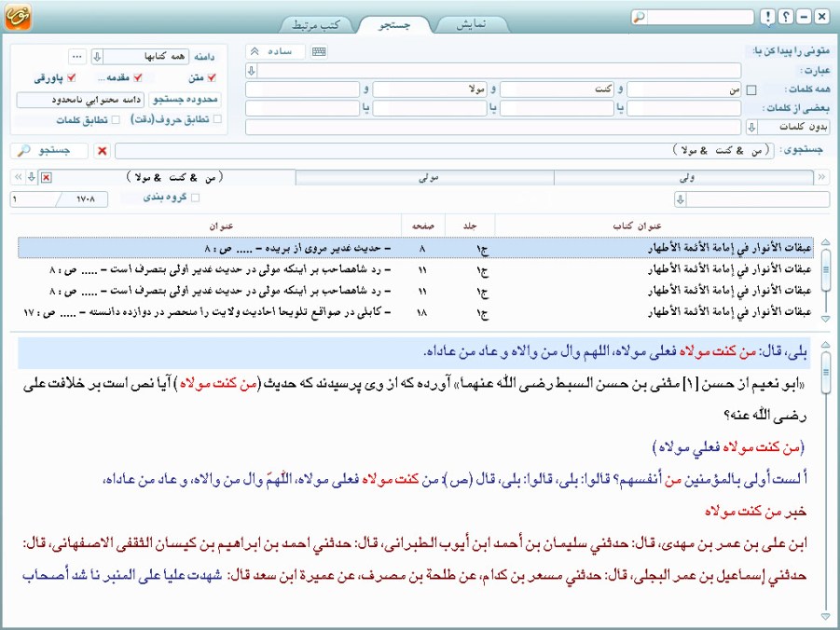
Task: Click the همه کلمات field containing کنت
Action: point(558,89)
